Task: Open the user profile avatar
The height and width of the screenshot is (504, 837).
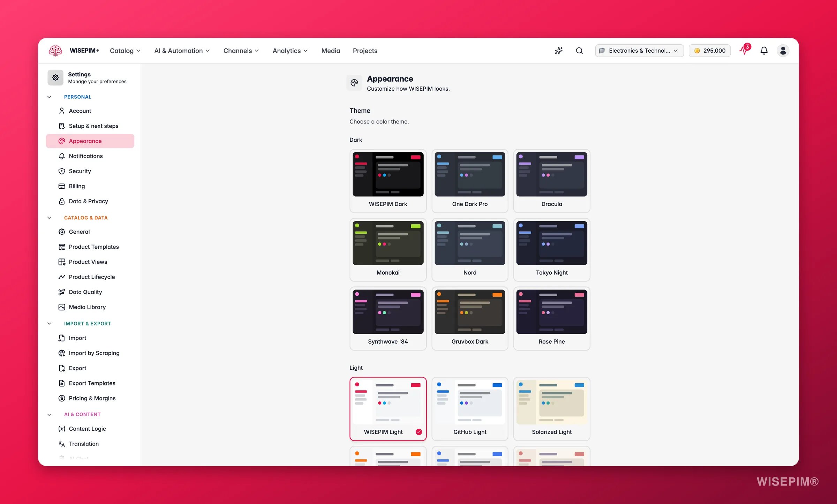Action: point(783,51)
